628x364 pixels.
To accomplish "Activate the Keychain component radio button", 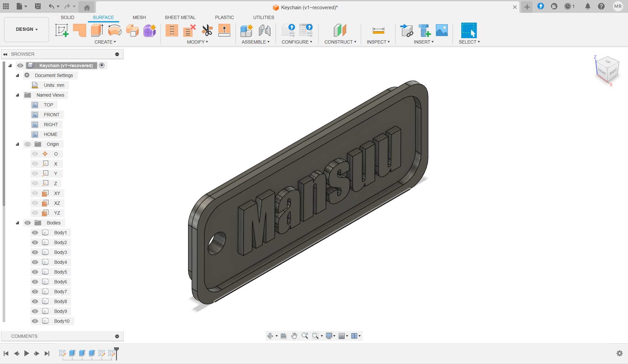I will [x=102, y=66].
